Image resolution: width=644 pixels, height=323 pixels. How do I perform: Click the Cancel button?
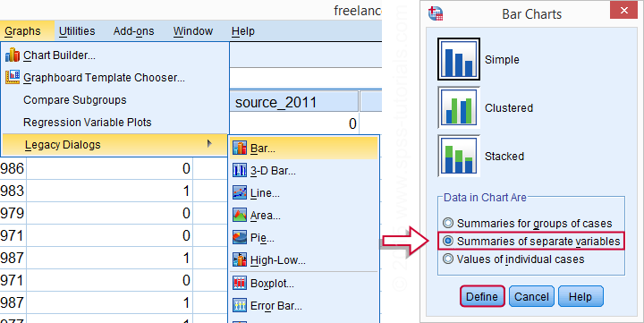click(x=531, y=296)
